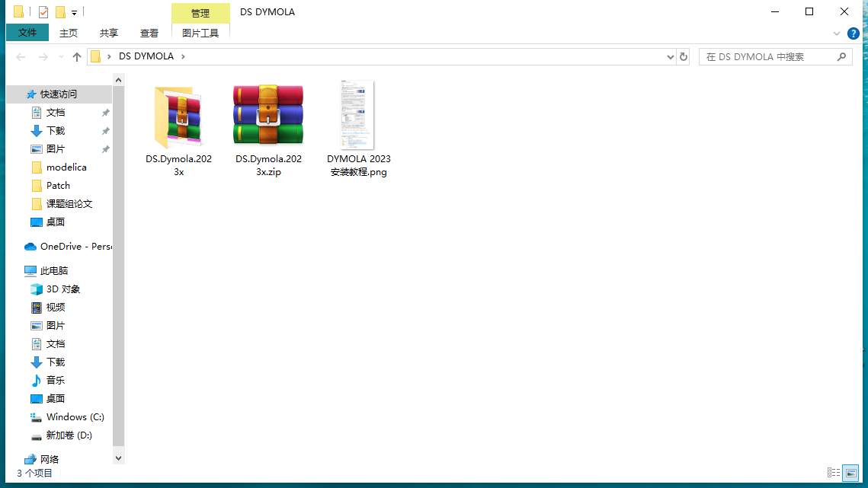This screenshot has height=488, width=868.
Task: Open the modelica folder in sidebar
Action: pyautogui.click(x=66, y=167)
